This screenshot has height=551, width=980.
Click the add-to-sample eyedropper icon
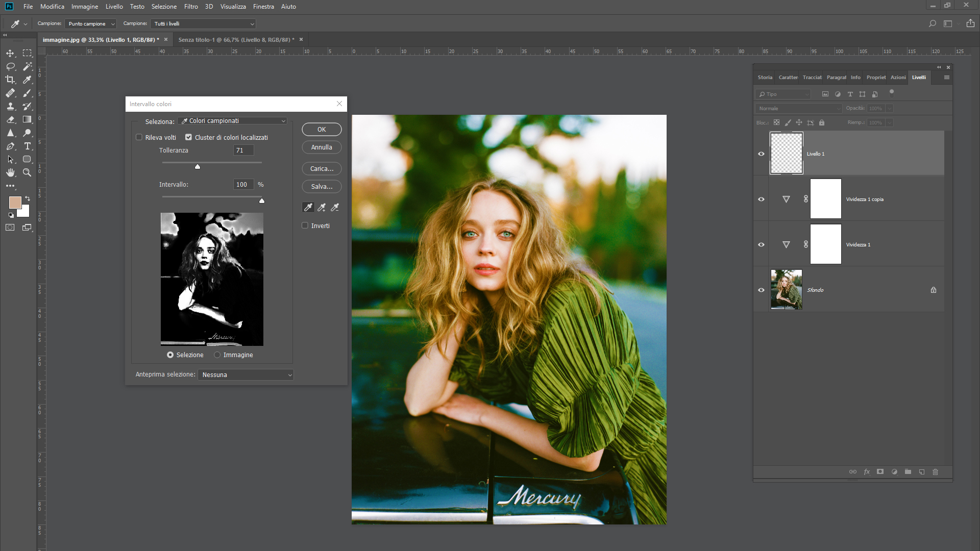pyautogui.click(x=322, y=207)
